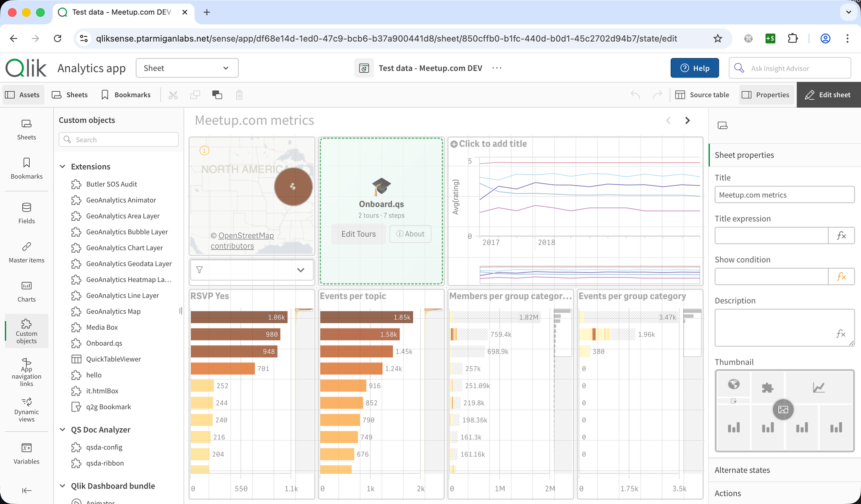Click the Edit Tours button

point(358,234)
